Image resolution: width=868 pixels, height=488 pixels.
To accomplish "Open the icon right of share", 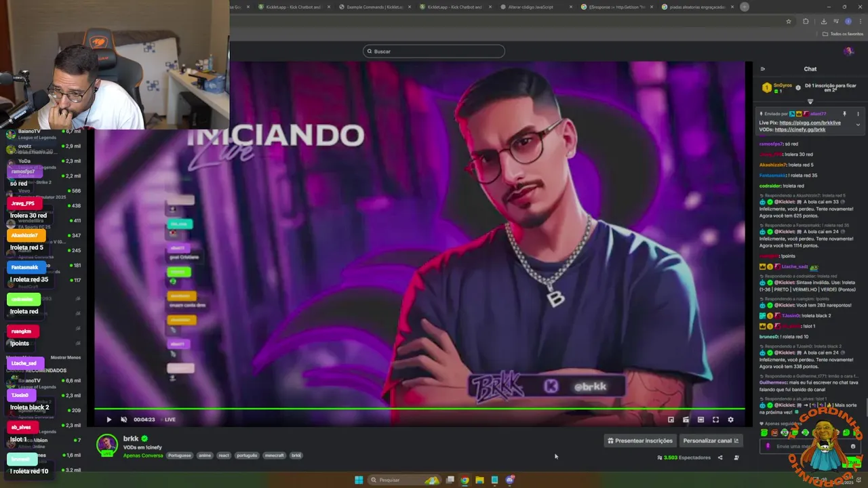I will (736, 457).
